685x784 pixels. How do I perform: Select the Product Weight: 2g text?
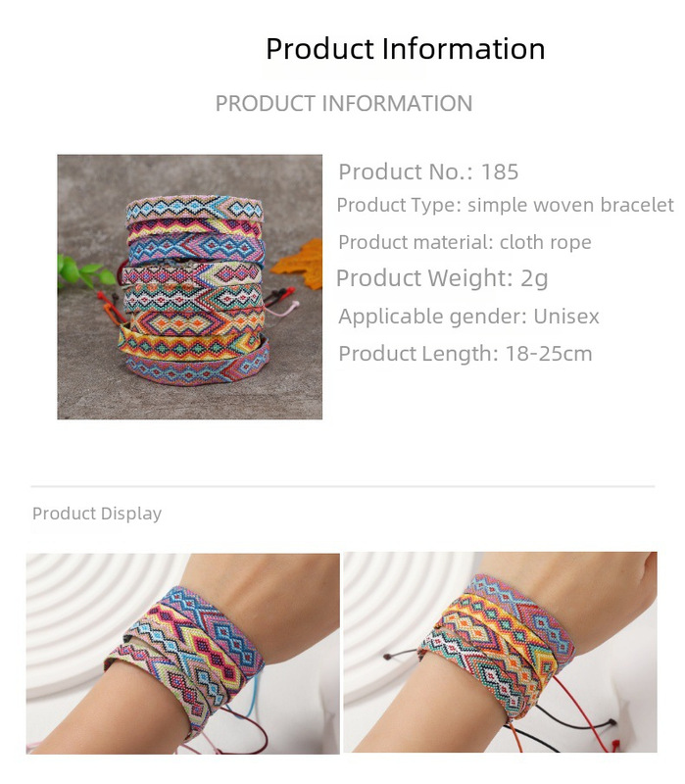[442, 278]
